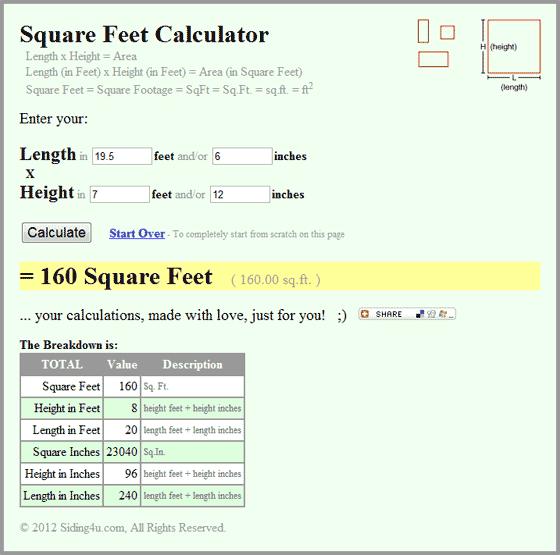560x555 pixels.
Task: Click the small square shape icon
Action: coord(447,32)
